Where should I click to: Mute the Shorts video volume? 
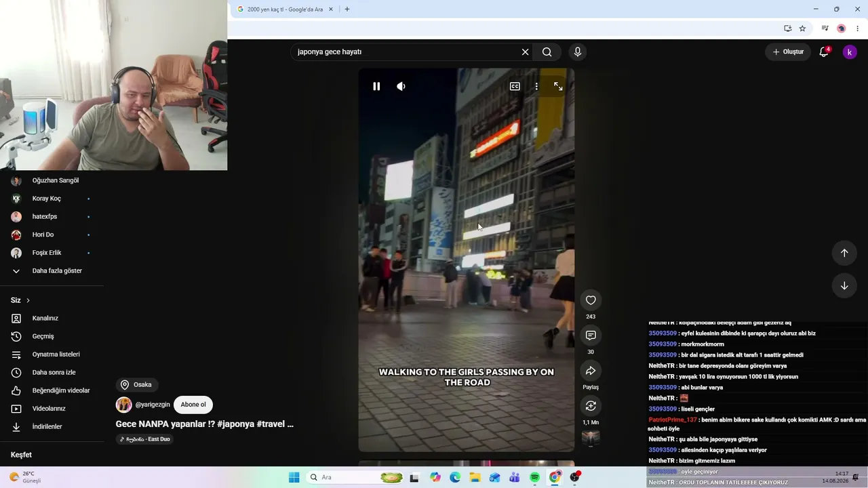point(401,86)
